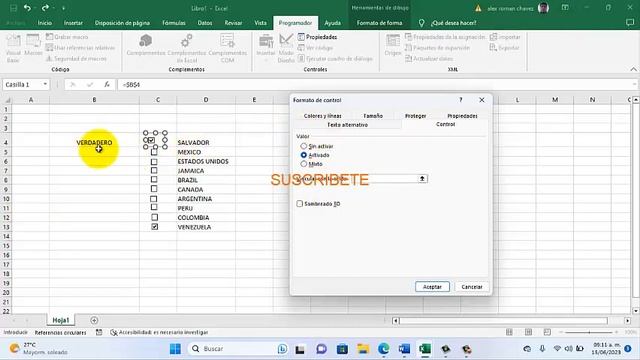This screenshot has height=360, width=640.
Task: Open the Inicio tab
Action: pyautogui.click(x=45, y=23)
